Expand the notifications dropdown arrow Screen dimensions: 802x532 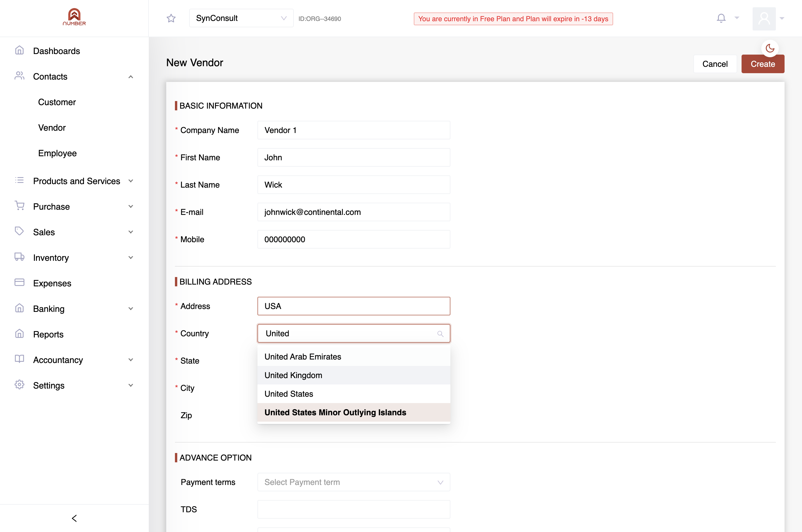(737, 18)
